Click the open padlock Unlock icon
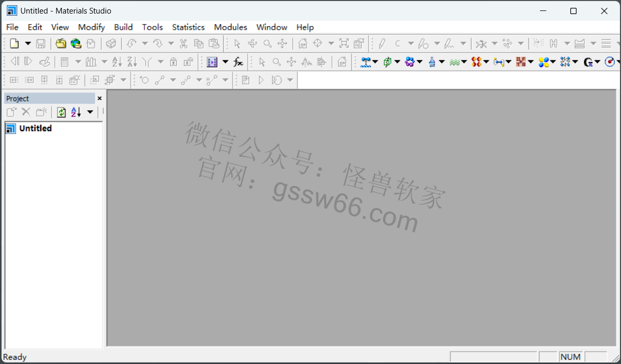 pyautogui.click(x=189, y=62)
